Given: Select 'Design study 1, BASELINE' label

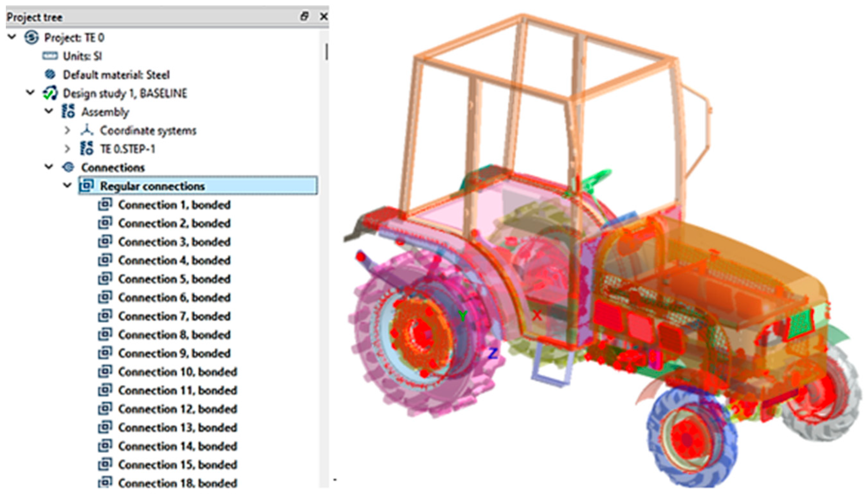Looking at the screenshot, I should pos(125,93).
